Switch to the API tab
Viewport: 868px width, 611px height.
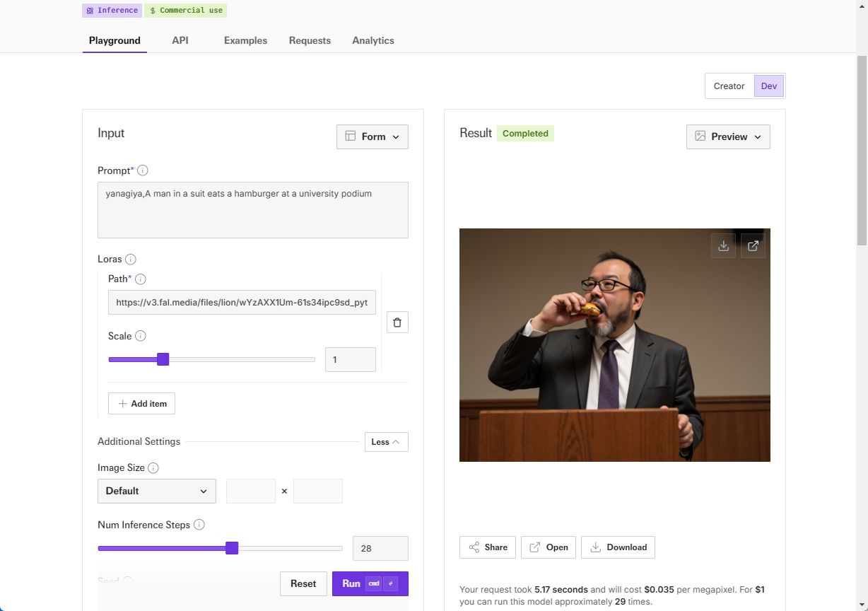tap(180, 40)
